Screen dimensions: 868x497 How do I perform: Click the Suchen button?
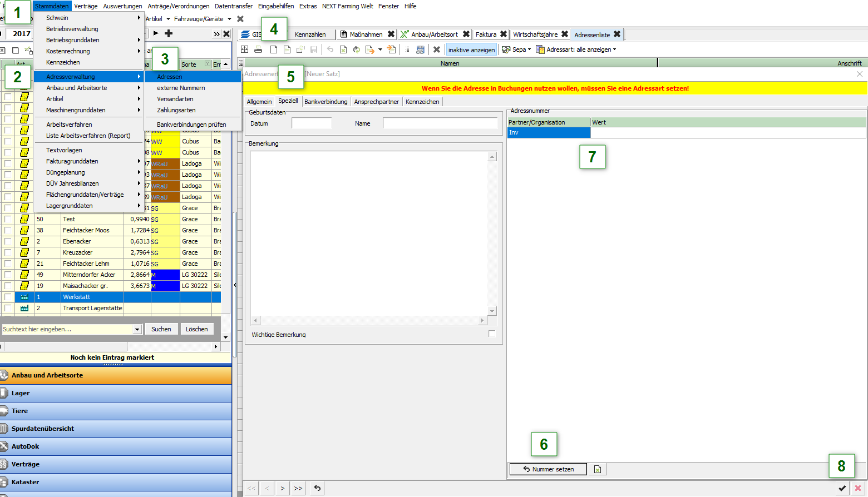pos(161,329)
